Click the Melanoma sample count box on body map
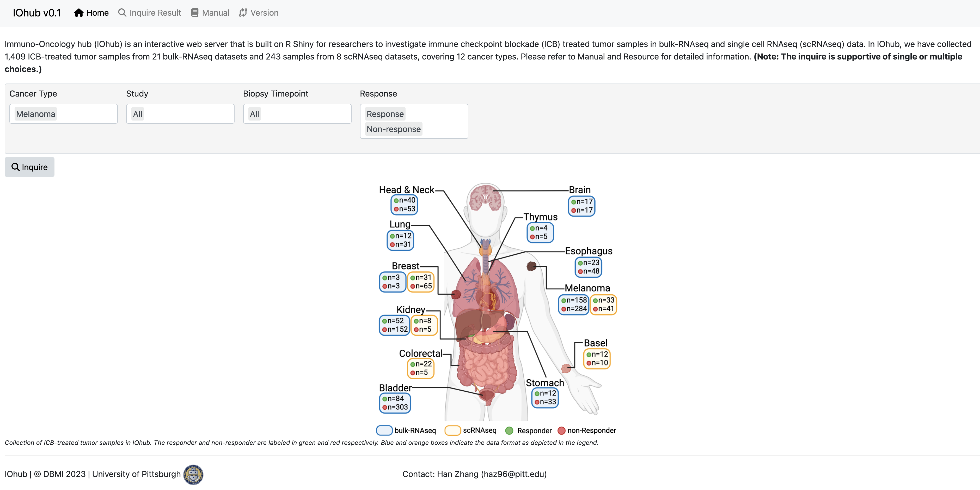Screen dimensions: 980x490 pyautogui.click(x=574, y=304)
